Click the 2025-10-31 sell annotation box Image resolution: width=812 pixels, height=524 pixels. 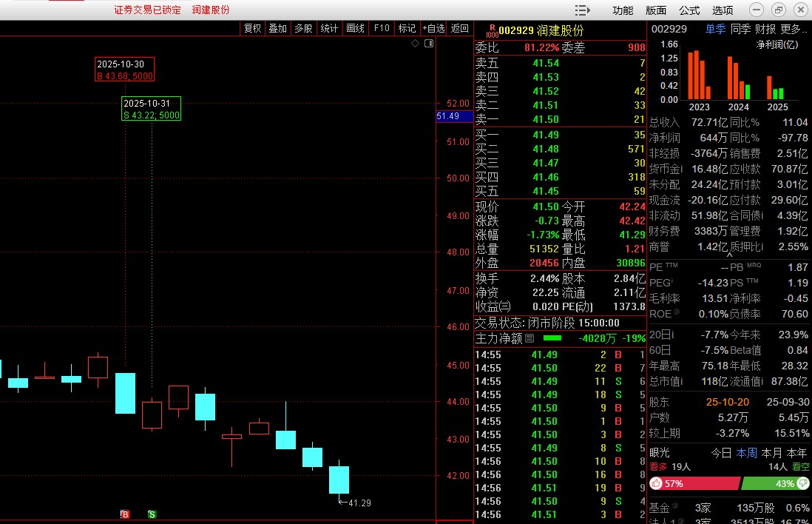pyautogui.click(x=151, y=109)
